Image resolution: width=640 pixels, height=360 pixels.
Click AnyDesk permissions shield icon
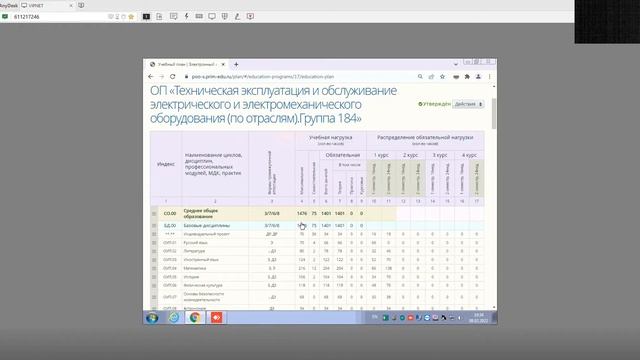tap(224, 16)
